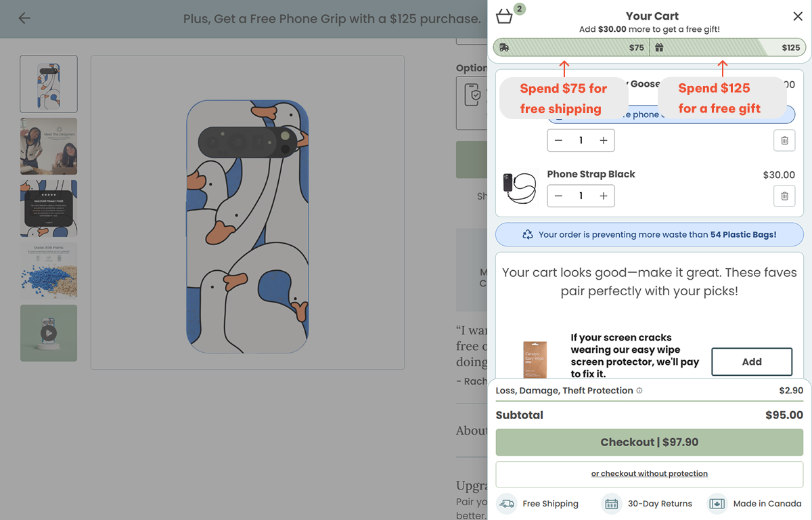Play the product video thumbnail

point(49,333)
